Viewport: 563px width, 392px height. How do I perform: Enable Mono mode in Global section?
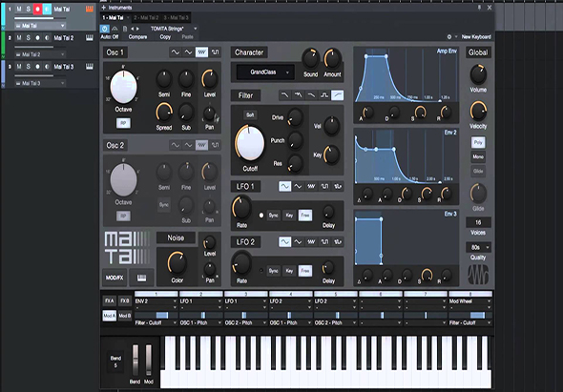(x=478, y=156)
